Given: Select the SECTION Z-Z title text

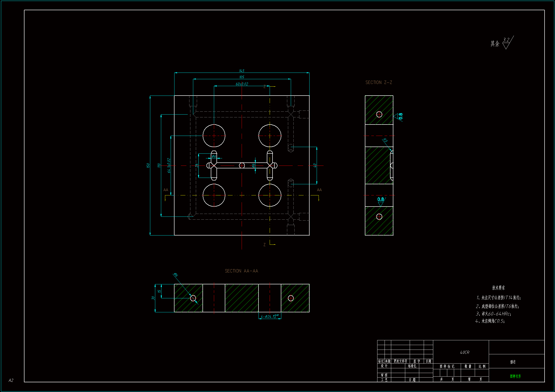Looking at the screenshot, I should click(x=379, y=83).
